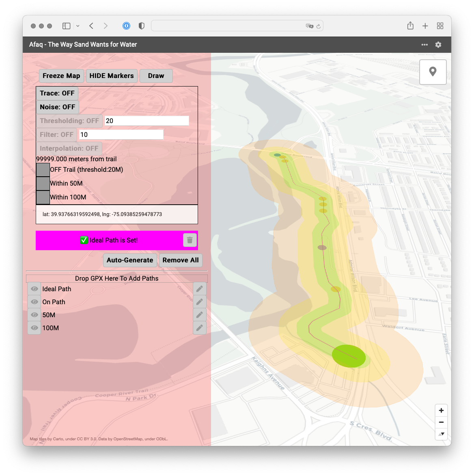
Task: Focus the Safari address bar
Action: click(x=237, y=26)
